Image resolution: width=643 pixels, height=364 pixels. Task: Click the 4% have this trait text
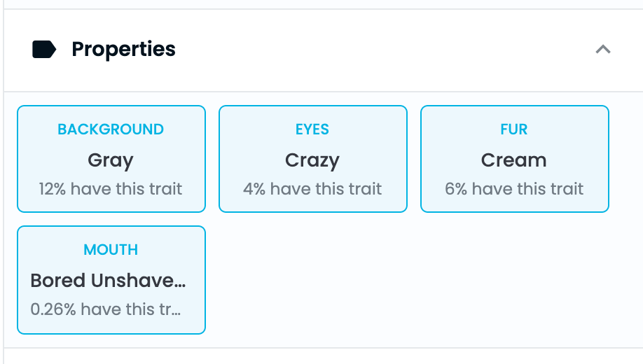pos(312,189)
